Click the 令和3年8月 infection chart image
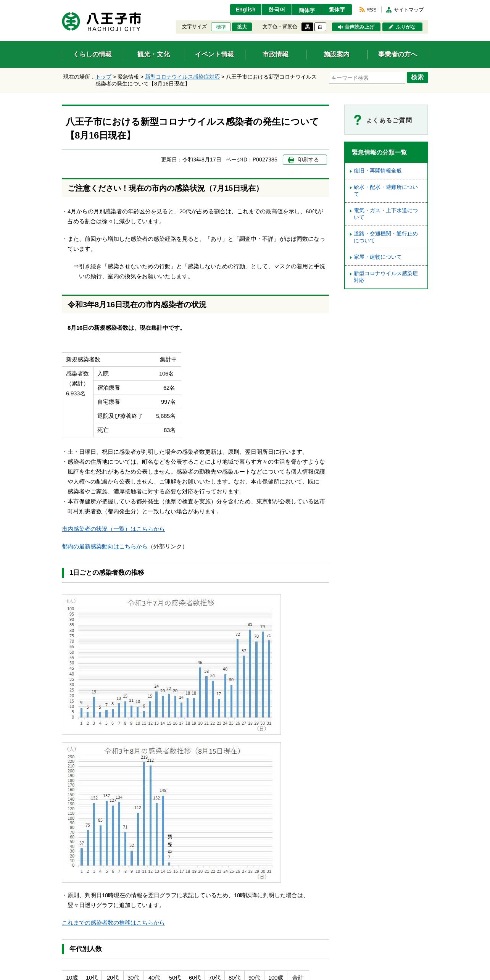Viewport: 490px width, 980px height. point(171,812)
